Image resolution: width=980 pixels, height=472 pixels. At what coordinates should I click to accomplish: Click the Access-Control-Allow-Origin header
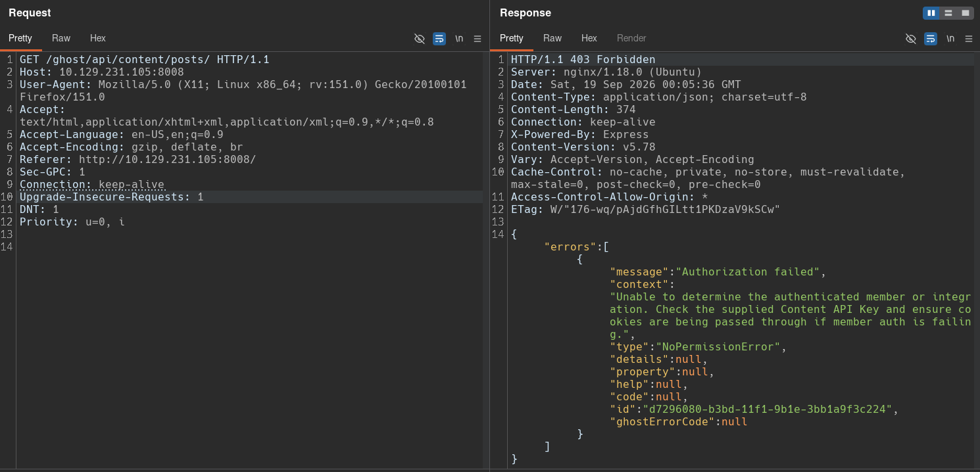point(610,197)
